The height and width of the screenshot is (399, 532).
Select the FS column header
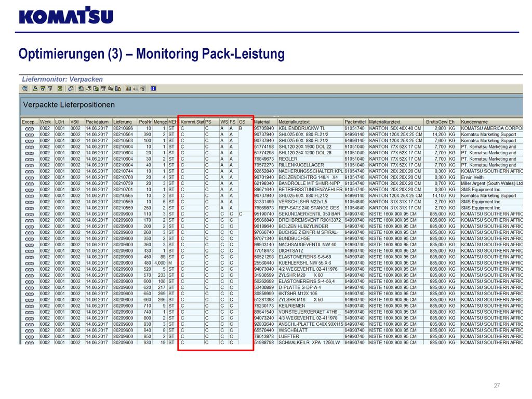click(x=233, y=122)
